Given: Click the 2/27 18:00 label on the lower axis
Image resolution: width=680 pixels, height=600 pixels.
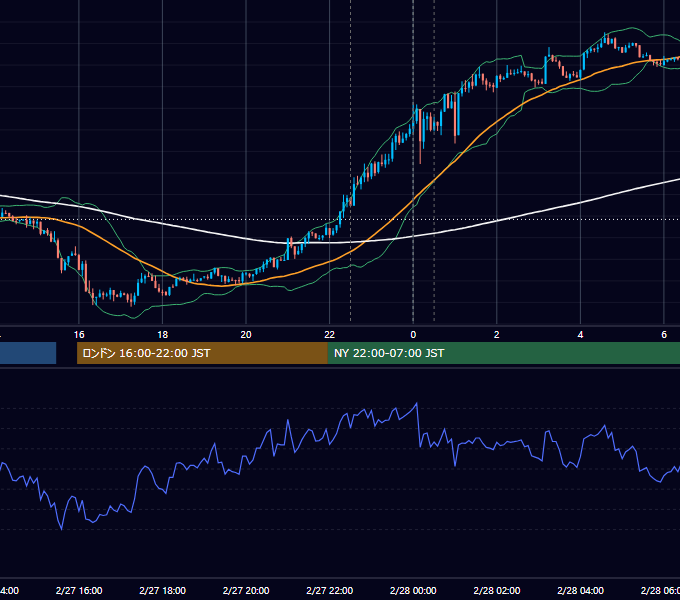Looking at the screenshot, I should [162, 590].
